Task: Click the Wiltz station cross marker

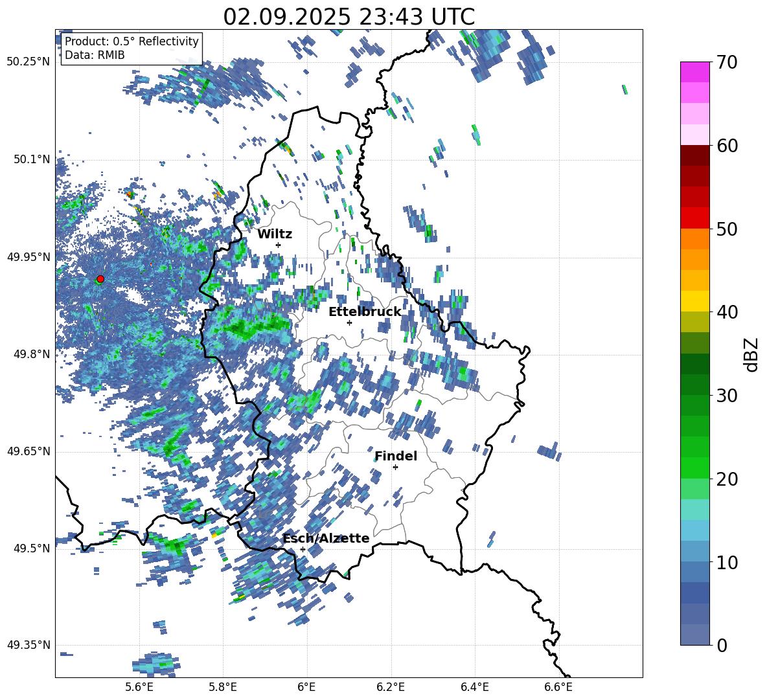Action: click(279, 245)
